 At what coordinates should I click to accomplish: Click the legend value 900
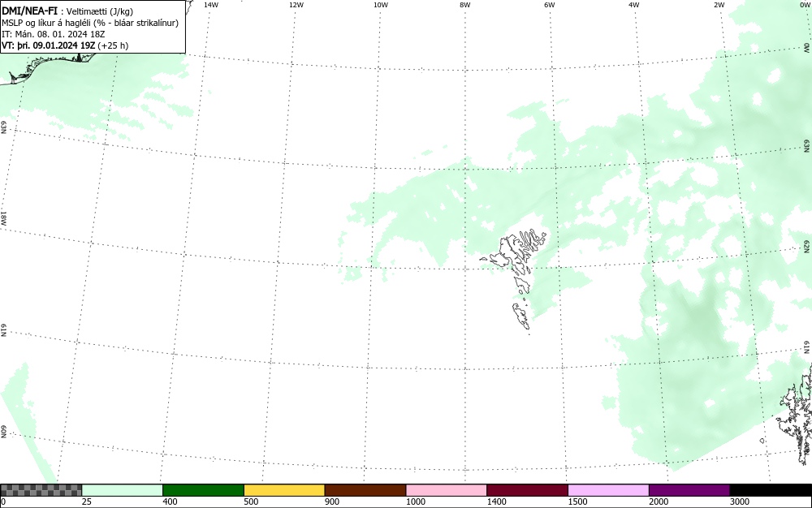pos(332,502)
